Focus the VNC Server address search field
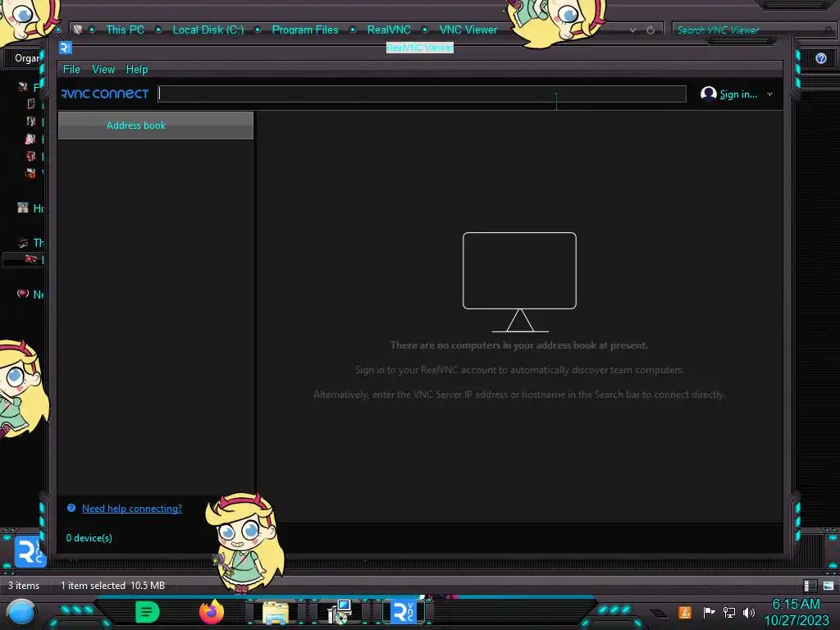 pos(422,94)
